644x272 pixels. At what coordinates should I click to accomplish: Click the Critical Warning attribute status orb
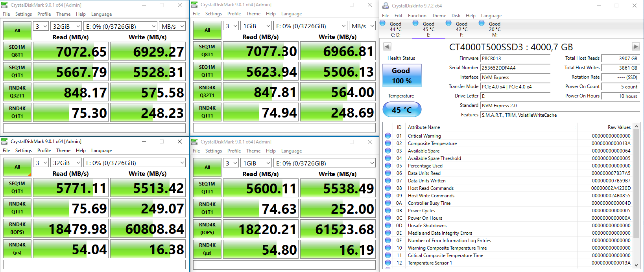click(x=388, y=136)
